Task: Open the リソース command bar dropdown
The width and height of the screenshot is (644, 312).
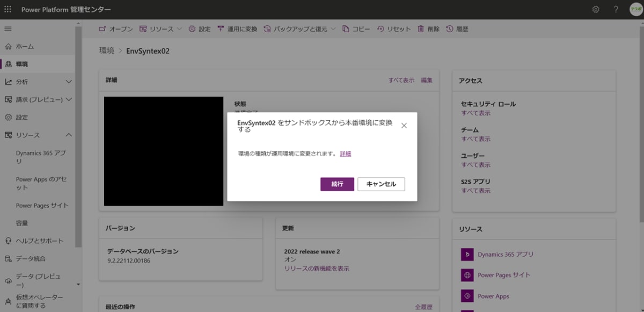Action: (x=160, y=29)
